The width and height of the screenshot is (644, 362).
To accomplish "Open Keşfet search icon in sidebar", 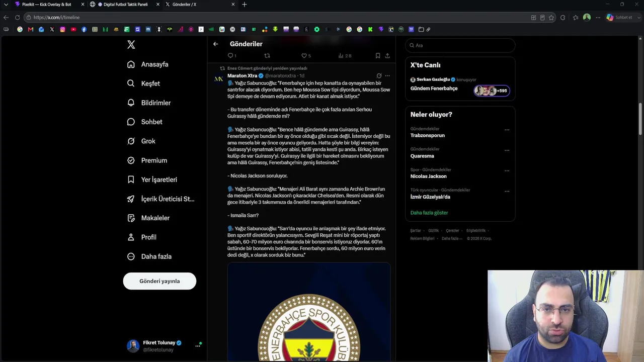I will click(131, 83).
